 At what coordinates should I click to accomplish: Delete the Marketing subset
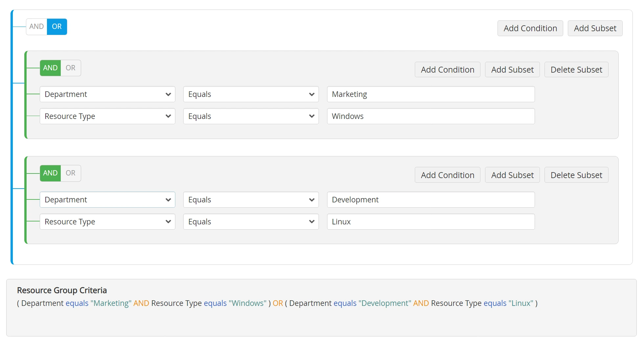tap(576, 70)
